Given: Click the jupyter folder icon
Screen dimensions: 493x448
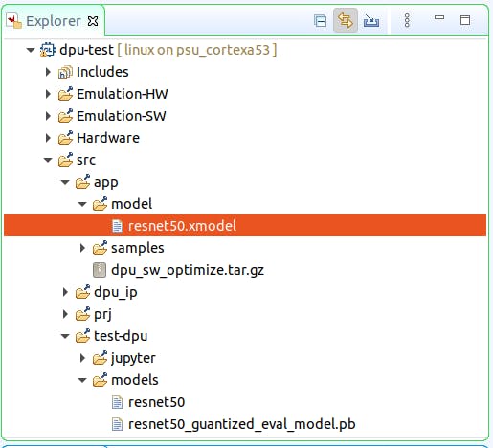Looking at the screenshot, I should coord(100,358).
